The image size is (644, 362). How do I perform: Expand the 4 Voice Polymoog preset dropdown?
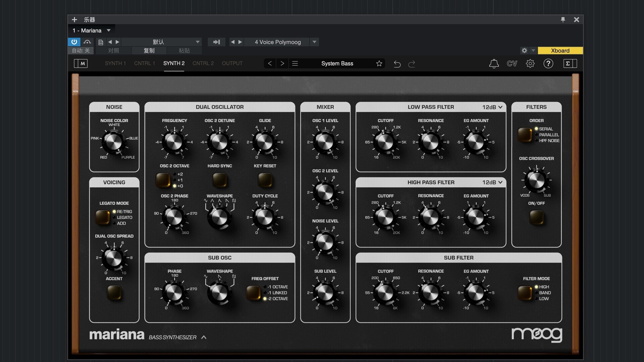pos(314,42)
